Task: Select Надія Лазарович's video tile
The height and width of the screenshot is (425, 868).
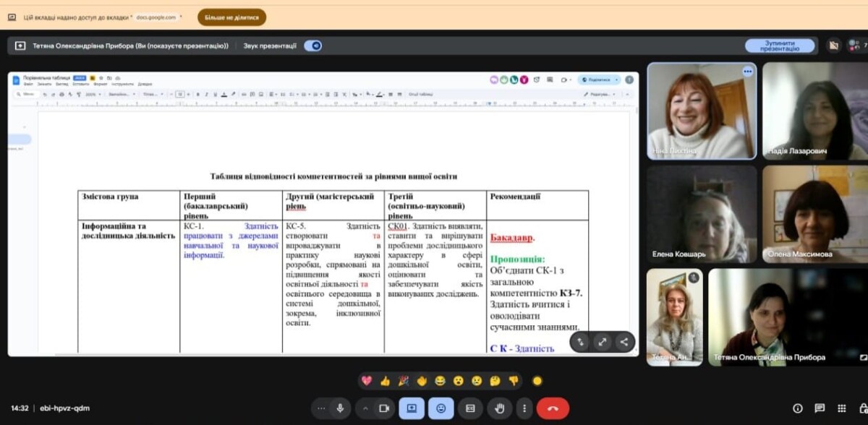Action: 814,111
